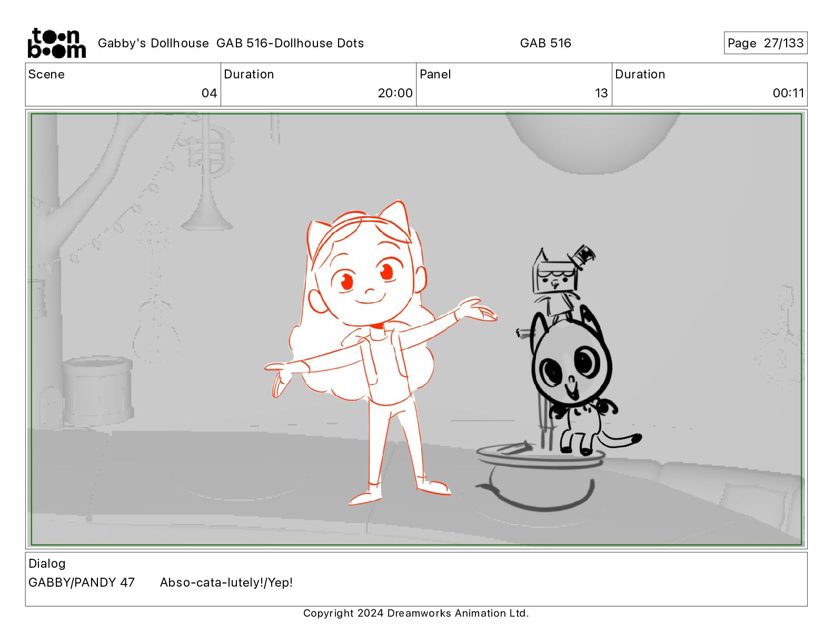Click the drum on the left
834x644 pixels.
point(98,390)
